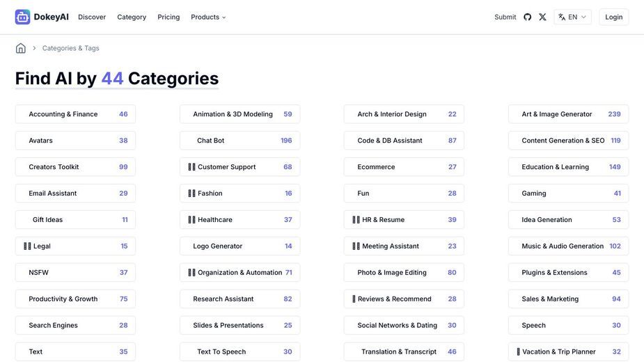Image resolution: width=644 pixels, height=362 pixels.
Task: Choose the Music & Audio Generation category
Action: tap(568, 246)
